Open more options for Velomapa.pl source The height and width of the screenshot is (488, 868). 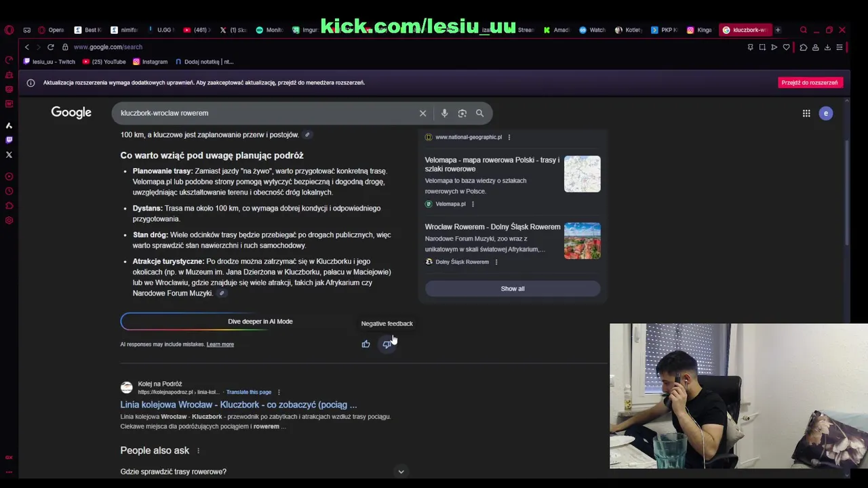(x=473, y=204)
